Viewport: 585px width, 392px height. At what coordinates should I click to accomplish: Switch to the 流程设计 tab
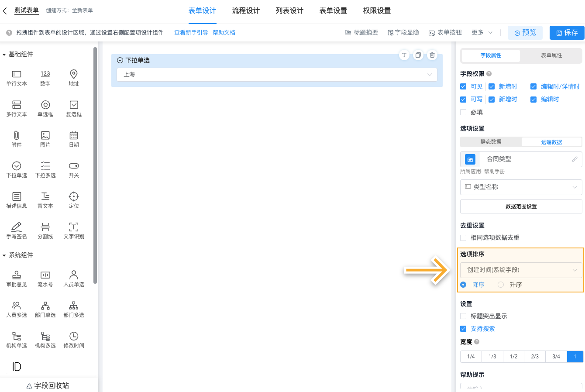246,10
